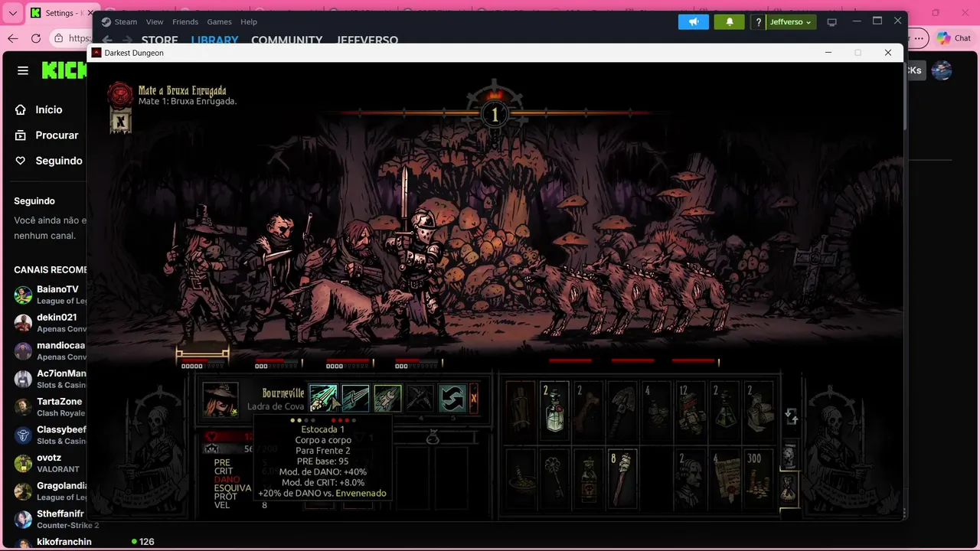Open dekin021 recommended channel
This screenshot has height=551, width=980.
coord(50,322)
